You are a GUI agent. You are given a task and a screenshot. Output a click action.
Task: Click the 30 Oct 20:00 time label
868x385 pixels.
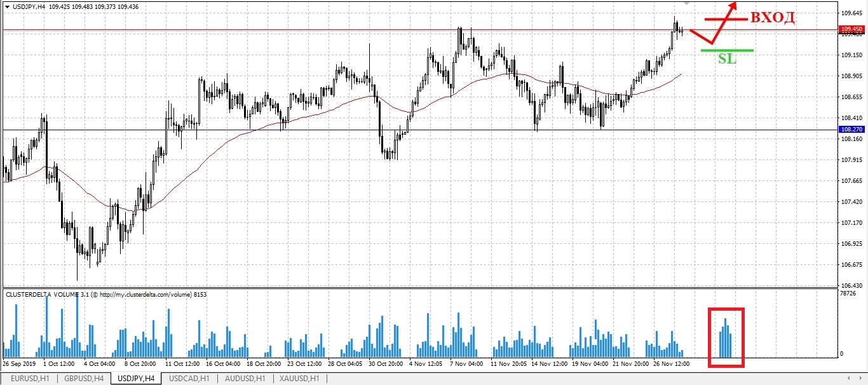pos(386,365)
